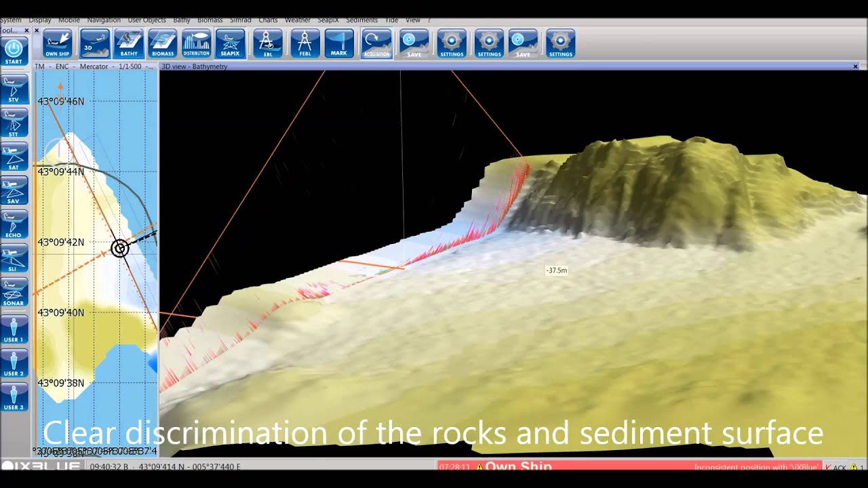This screenshot has width=868, height=488.
Task: Click own ship target marker on chart
Action: coord(120,249)
